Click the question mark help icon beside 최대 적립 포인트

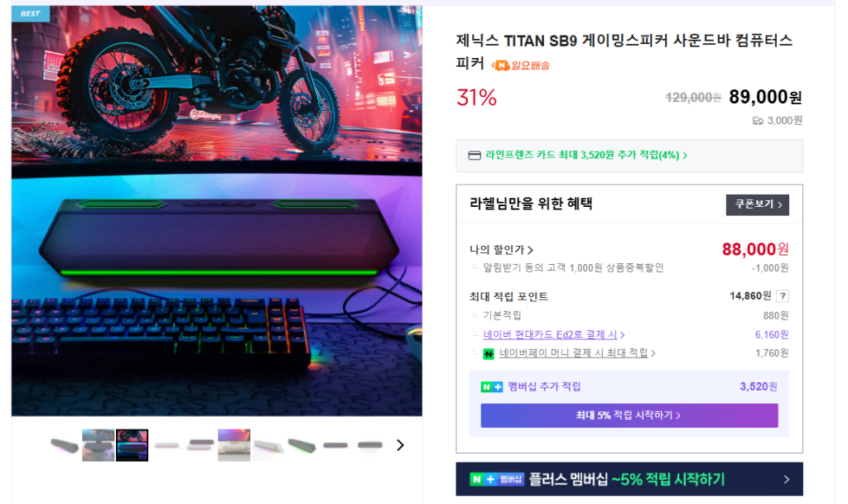(x=782, y=296)
